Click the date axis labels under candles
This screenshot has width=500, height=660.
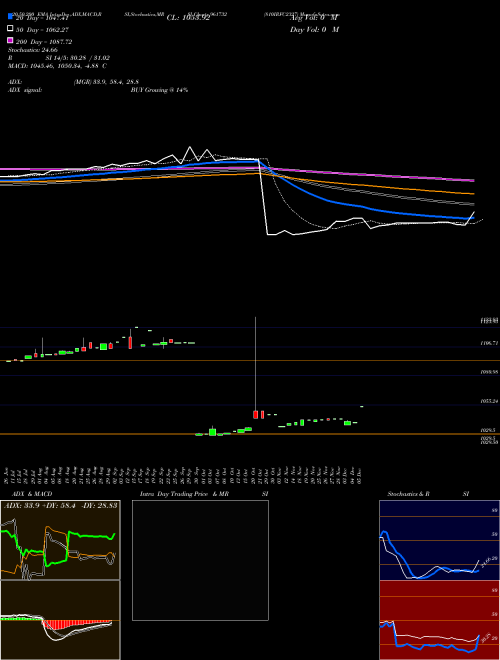pyautogui.click(x=183, y=474)
